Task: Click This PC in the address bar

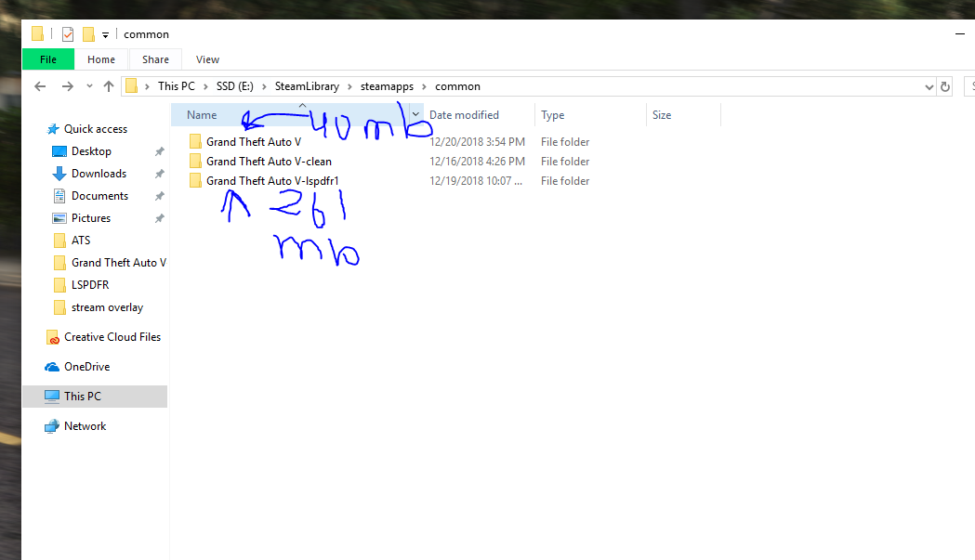Action: point(176,86)
